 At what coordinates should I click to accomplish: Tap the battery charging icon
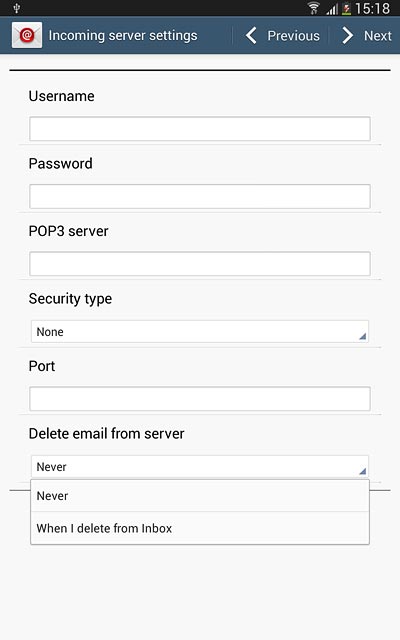point(346,9)
